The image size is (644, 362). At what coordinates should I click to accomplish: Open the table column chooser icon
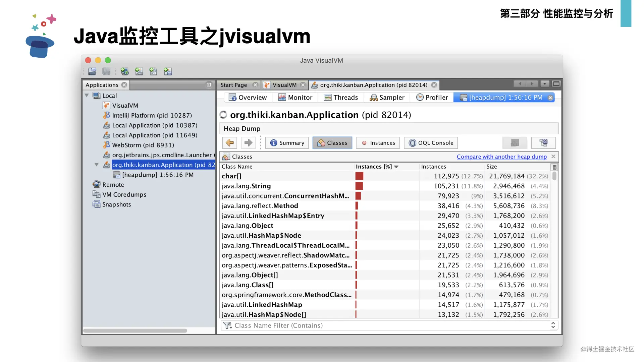point(554,167)
